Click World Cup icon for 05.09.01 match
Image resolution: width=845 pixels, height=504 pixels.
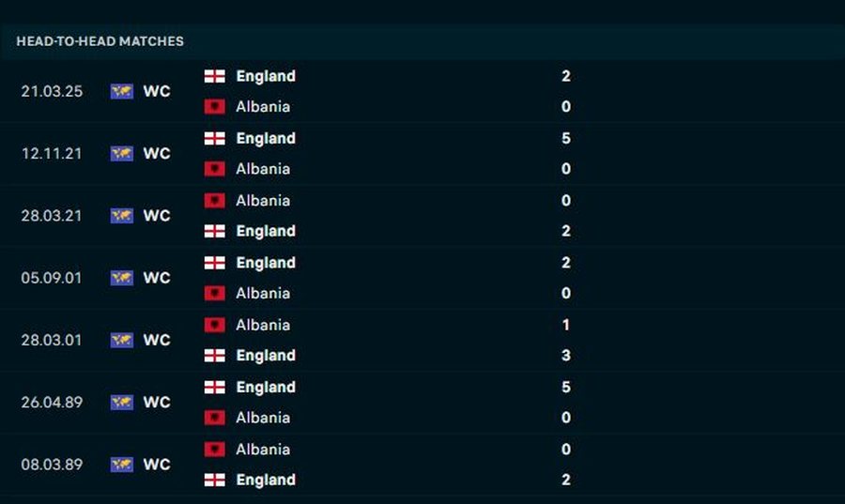click(122, 278)
